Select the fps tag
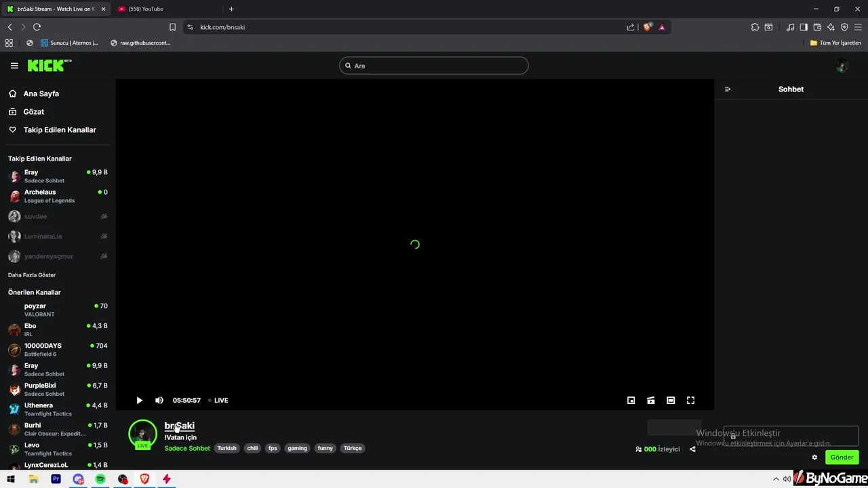 coord(273,448)
